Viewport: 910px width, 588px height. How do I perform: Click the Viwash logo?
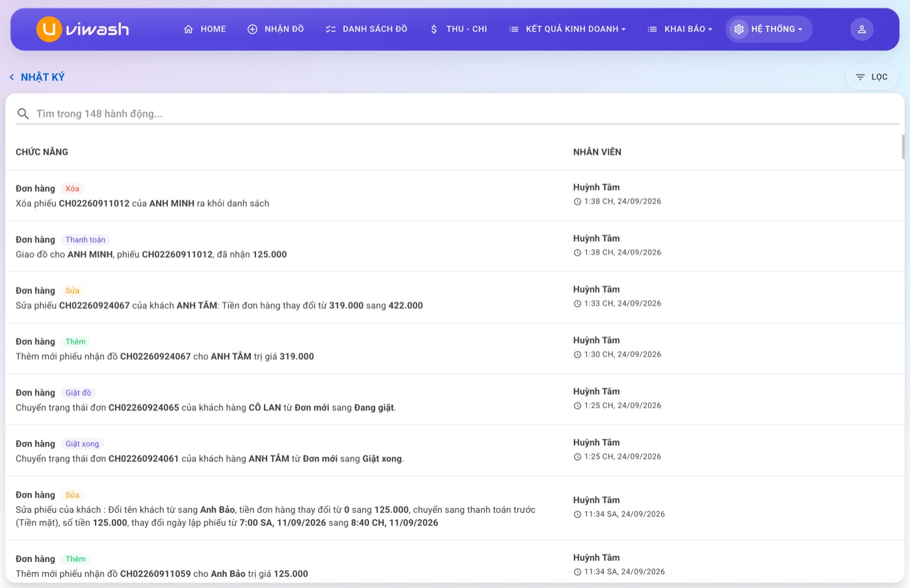point(83,29)
